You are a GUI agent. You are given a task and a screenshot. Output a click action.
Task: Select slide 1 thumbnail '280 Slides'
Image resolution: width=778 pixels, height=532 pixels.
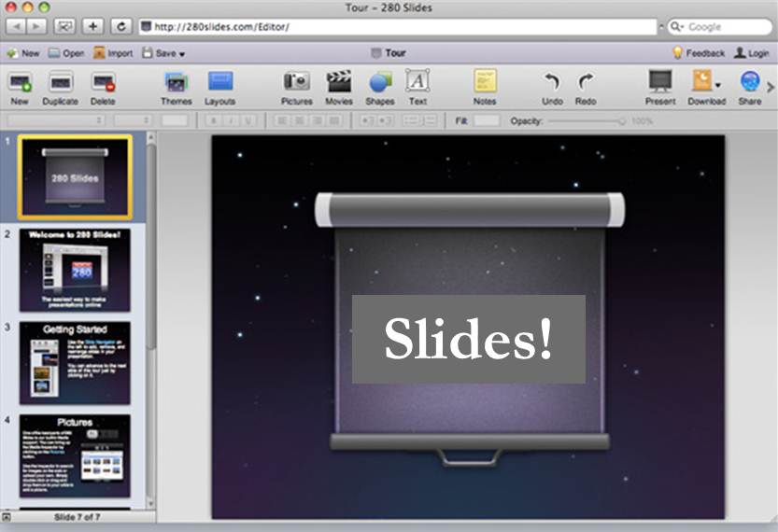75,177
